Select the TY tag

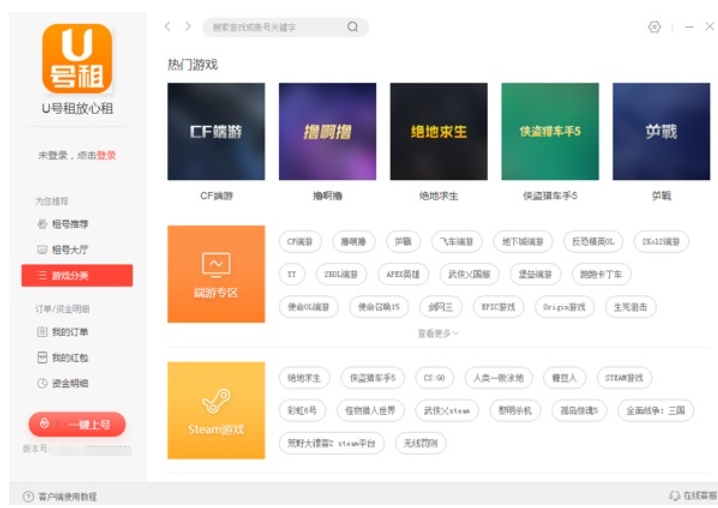tap(292, 274)
